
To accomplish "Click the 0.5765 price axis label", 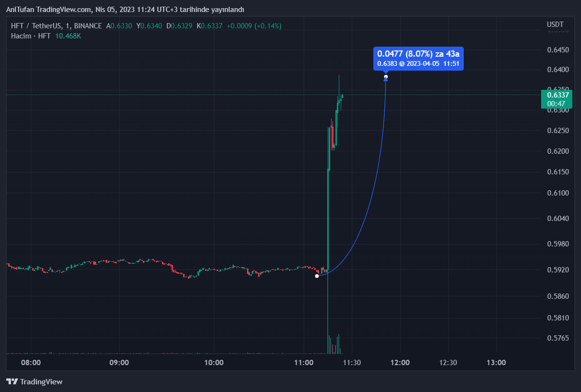I will [x=557, y=338].
